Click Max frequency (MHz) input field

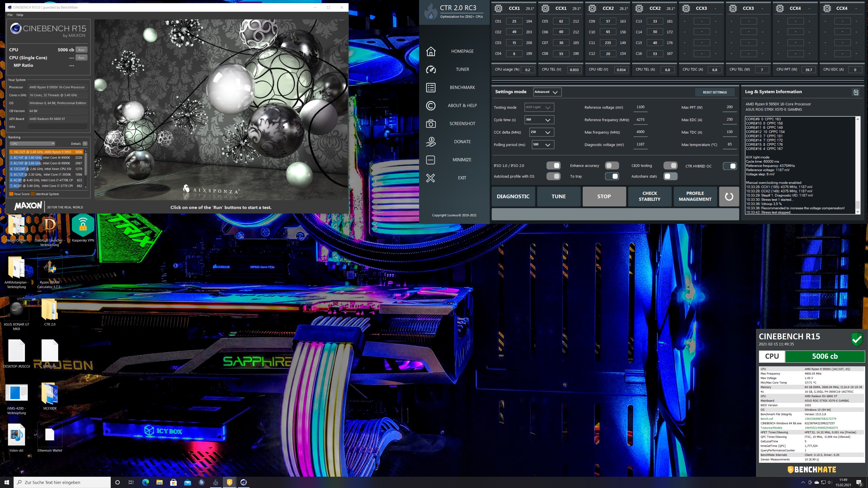pyautogui.click(x=641, y=132)
